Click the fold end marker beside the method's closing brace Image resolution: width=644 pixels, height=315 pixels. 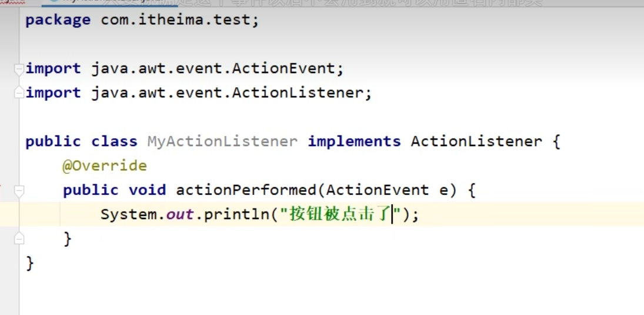click(19, 238)
